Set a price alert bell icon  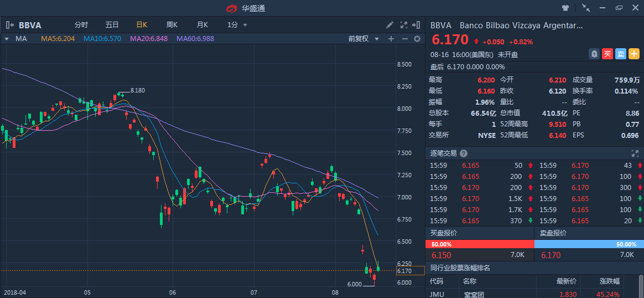click(594, 54)
